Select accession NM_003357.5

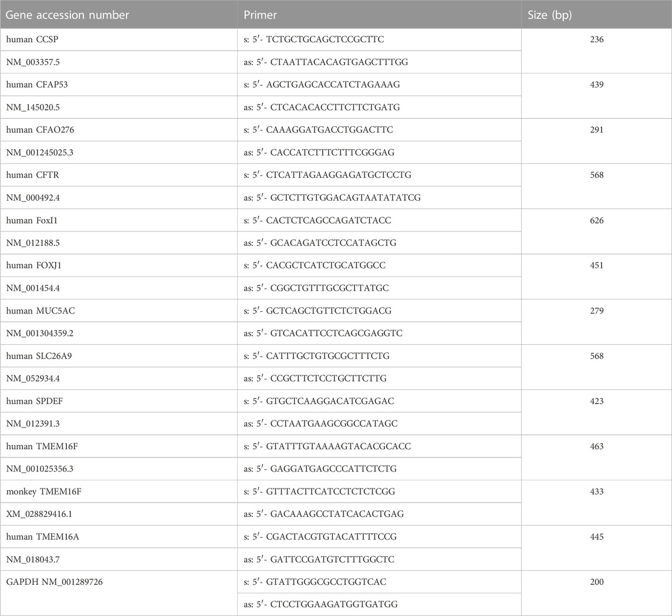[33, 62]
